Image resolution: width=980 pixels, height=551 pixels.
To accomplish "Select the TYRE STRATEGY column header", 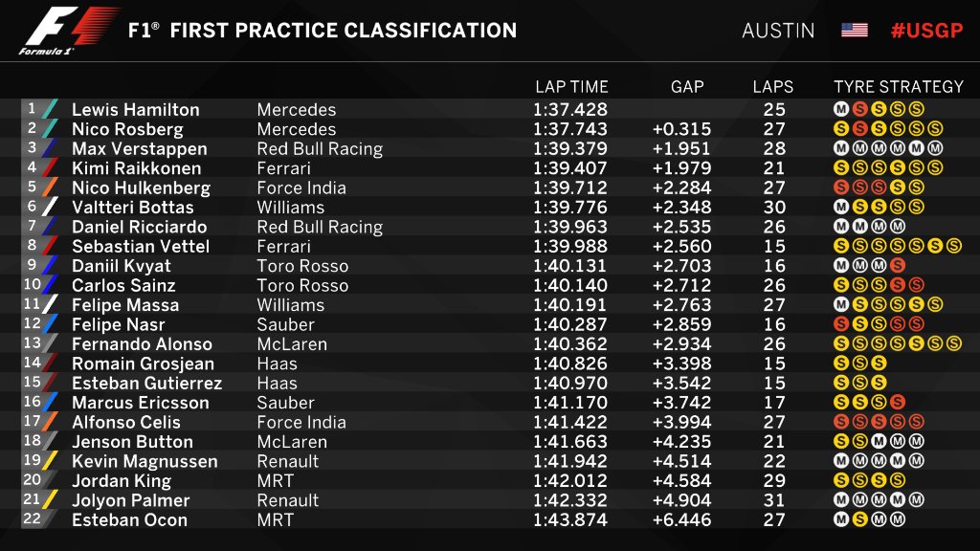I will tap(899, 87).
